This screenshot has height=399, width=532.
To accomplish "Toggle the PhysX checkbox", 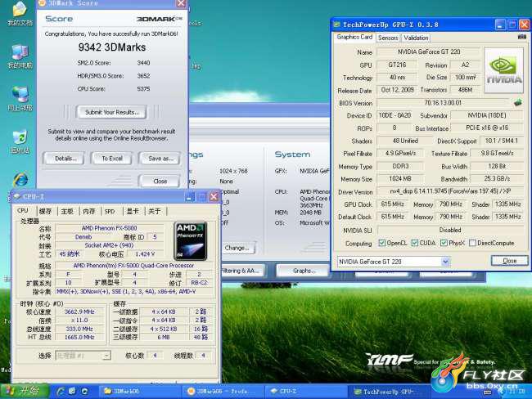I will click(x=444, y=243).
